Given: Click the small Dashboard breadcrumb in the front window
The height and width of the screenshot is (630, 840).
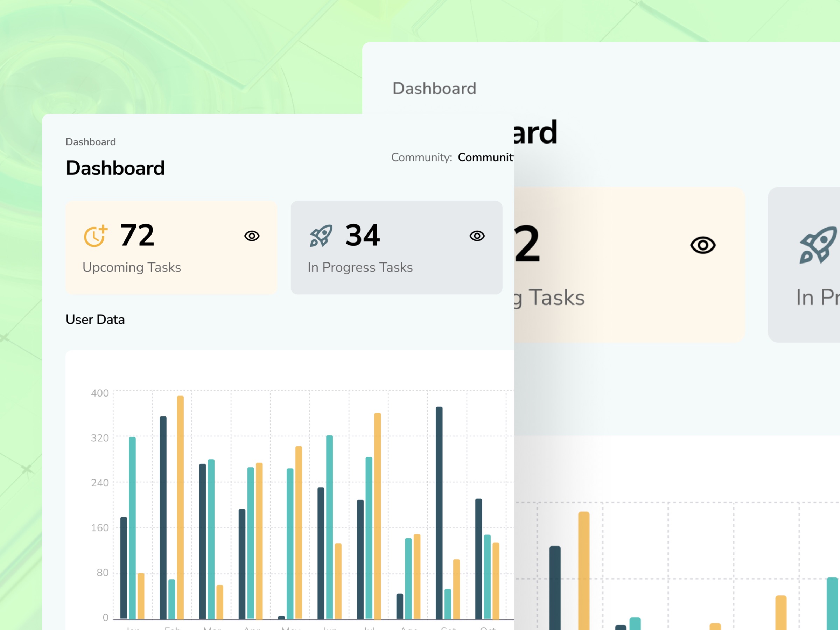Looking at the screenshot, I should 91,142.
